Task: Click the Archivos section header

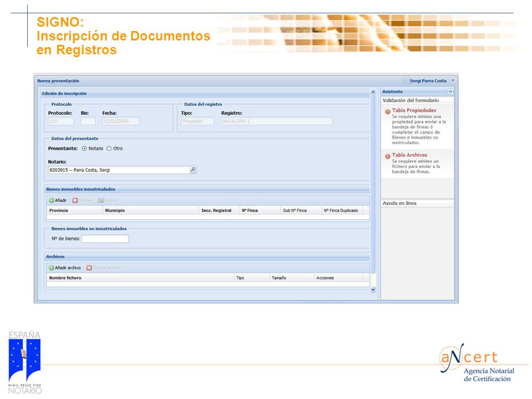Action: [207, 257]
